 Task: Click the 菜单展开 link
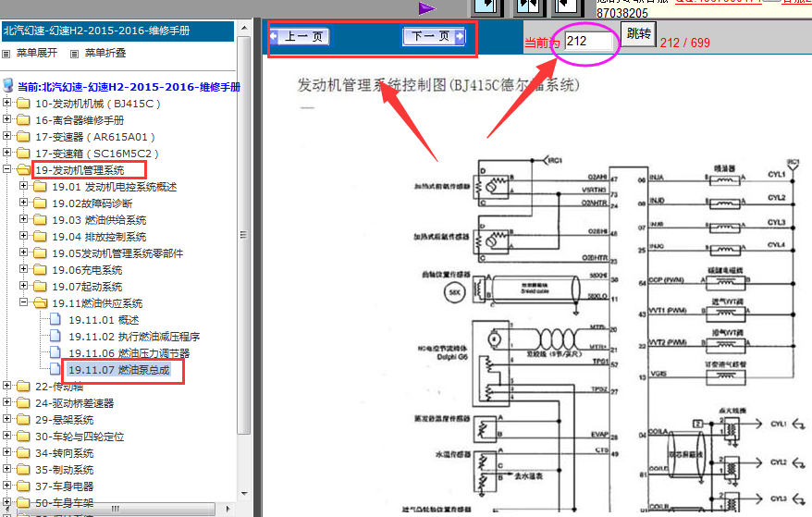point(37,53)
